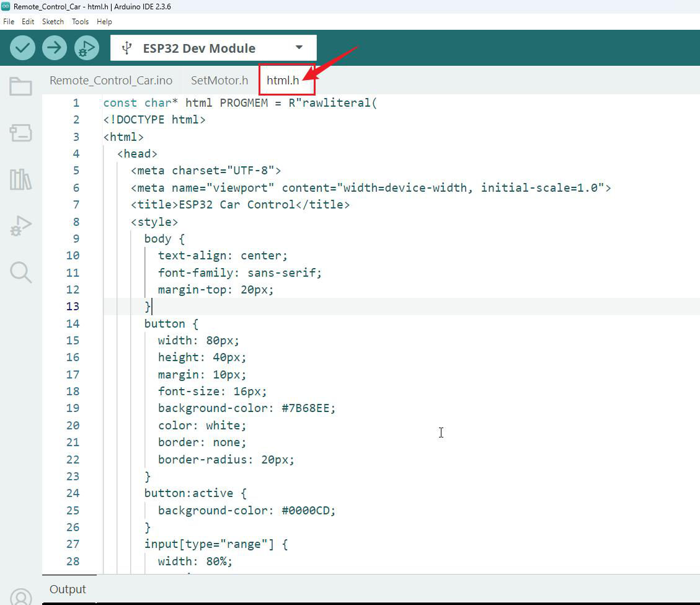Click the ESP32 Car Control title text
700x605 pixels.
(x=237, y=205)
